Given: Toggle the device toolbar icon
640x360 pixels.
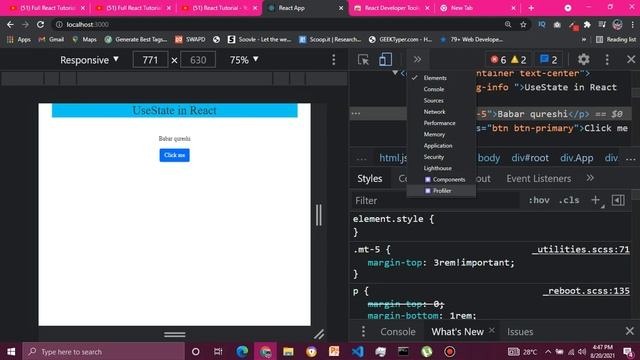Looking at the screenshot, I should 385,60.
